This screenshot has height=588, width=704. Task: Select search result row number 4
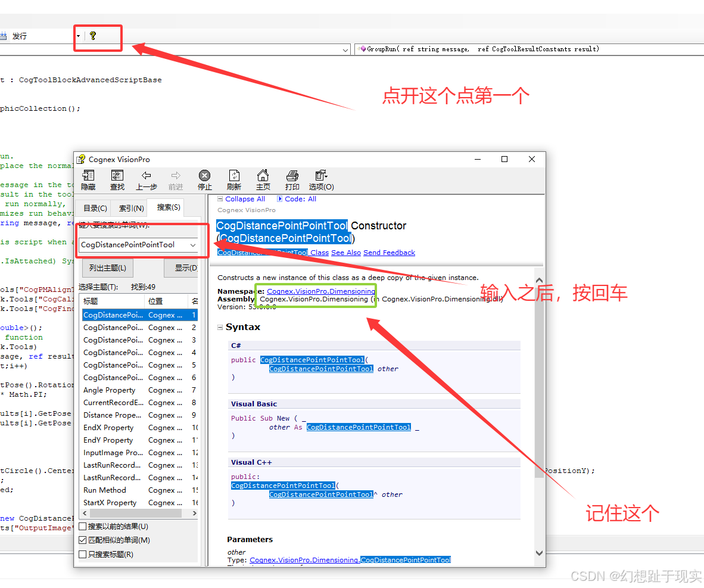(x=139, y=353)
